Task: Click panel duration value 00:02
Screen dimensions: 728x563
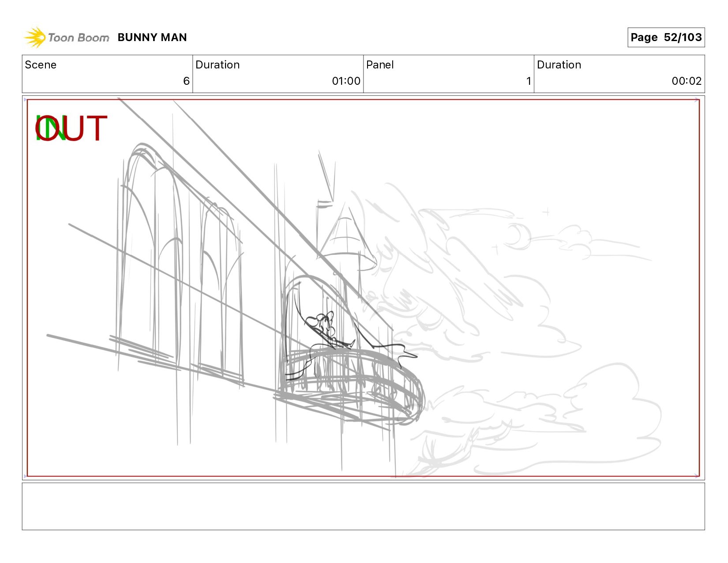Action: click(x=687, y=81)
